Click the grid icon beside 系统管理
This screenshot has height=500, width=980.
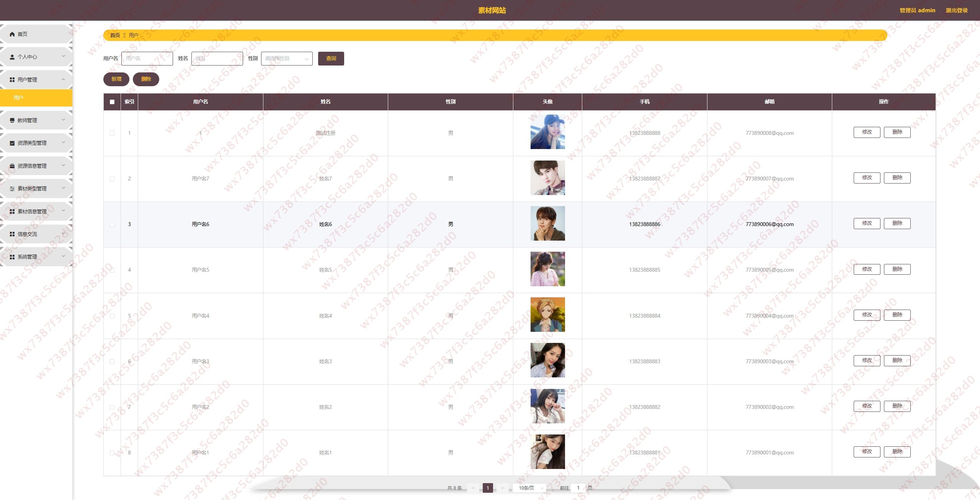coord(12,257)
